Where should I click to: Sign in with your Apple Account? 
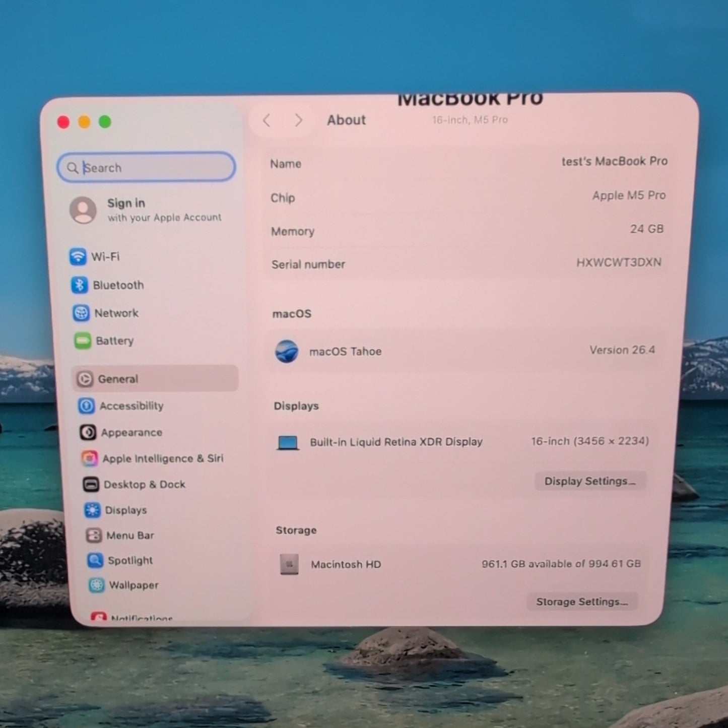(146, 210)
